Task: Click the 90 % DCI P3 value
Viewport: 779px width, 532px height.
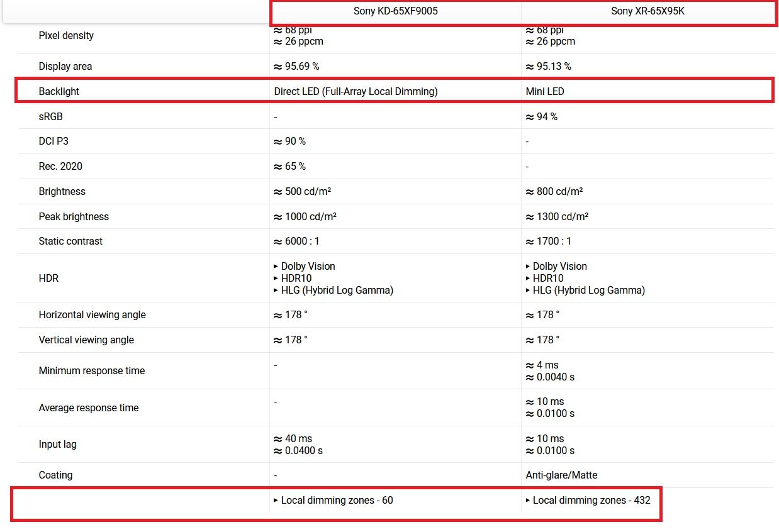Action: 289,141
